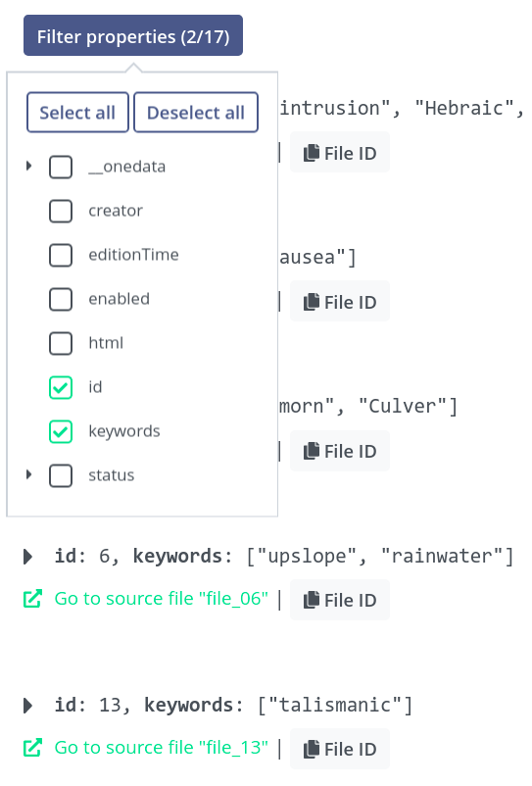Copy File ID for file_13

pyautogui.click(x=340, y=749)
